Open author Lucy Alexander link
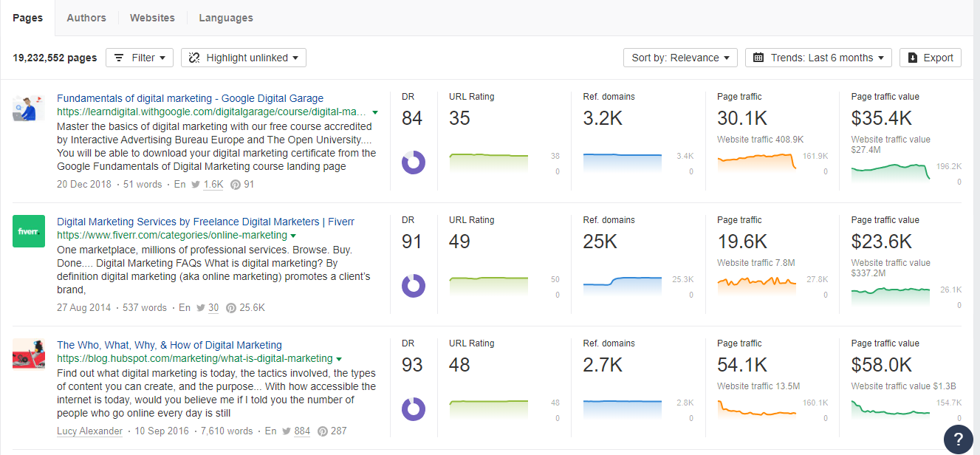980x455 pixels. pyautogui.click(x=89, y=431)
